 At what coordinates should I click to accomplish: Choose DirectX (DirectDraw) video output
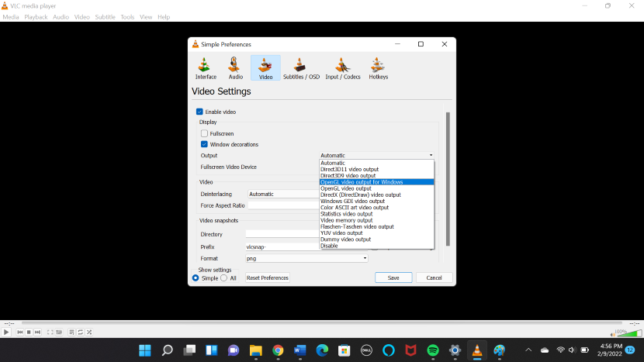(x=376, y=195)
